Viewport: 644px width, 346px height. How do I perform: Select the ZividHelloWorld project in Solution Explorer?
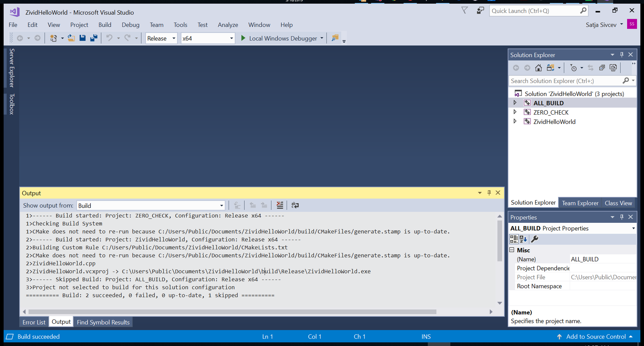554,121
